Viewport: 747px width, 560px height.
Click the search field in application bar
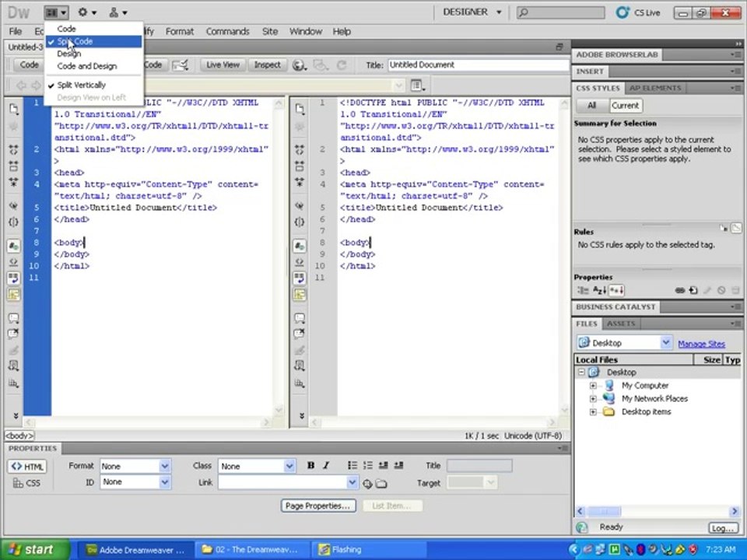561,12
